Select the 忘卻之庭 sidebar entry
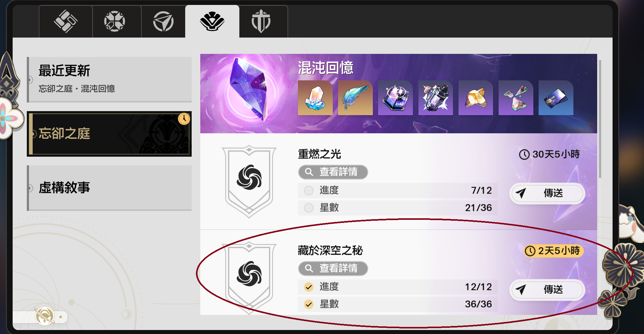The height and width of the screenshot is (334, 644). (109, 134)
